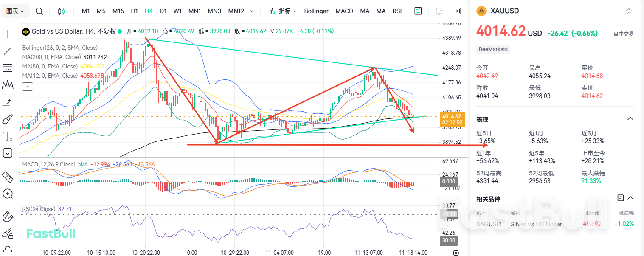Select the zoom magnifier tool

click(x=7, y=194)
